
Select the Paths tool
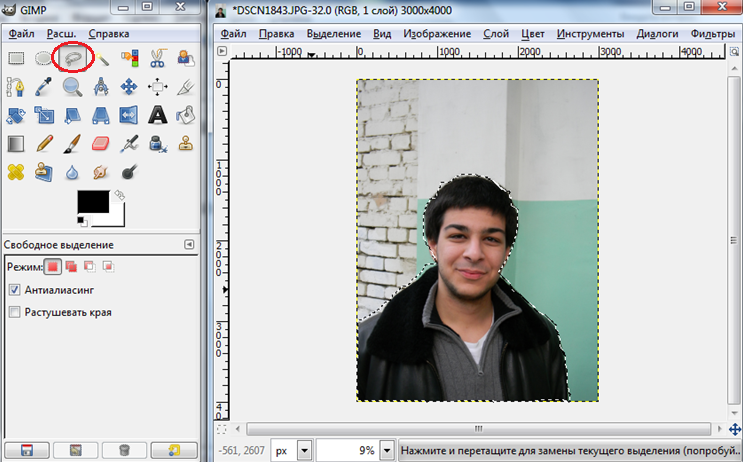coord(16,87)
